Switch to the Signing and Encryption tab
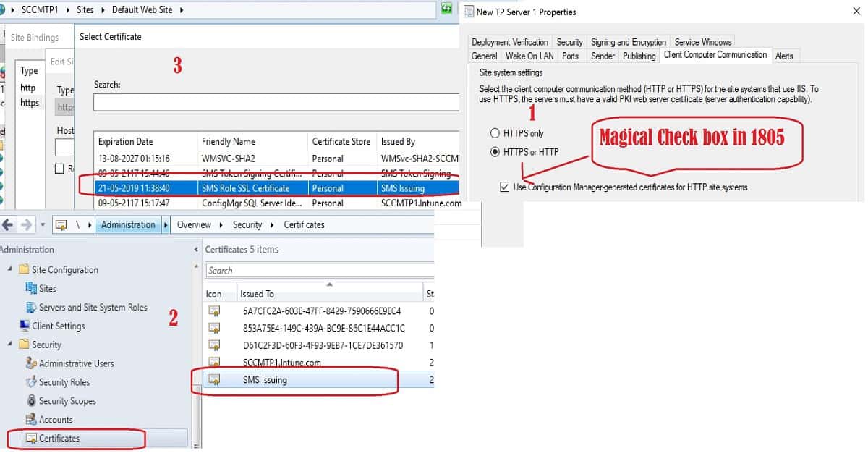The height and width of the screenshot is (456, 868). point(628,42)
